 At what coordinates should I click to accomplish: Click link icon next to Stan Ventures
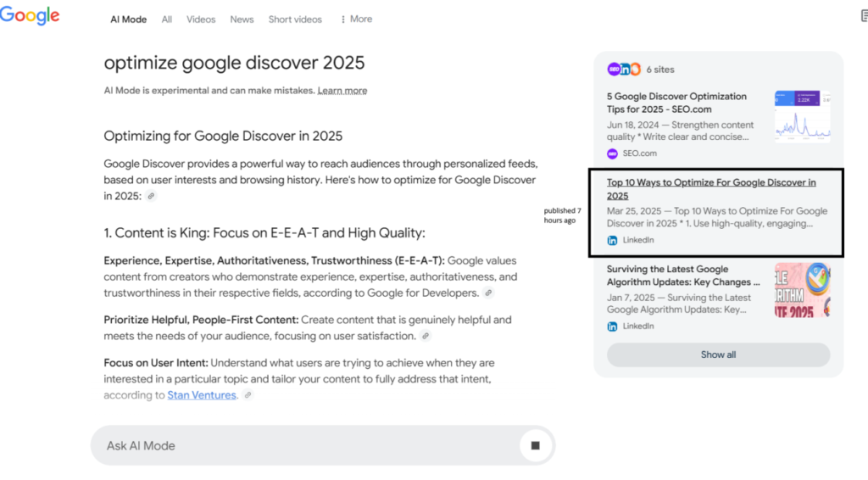[248, 395]
